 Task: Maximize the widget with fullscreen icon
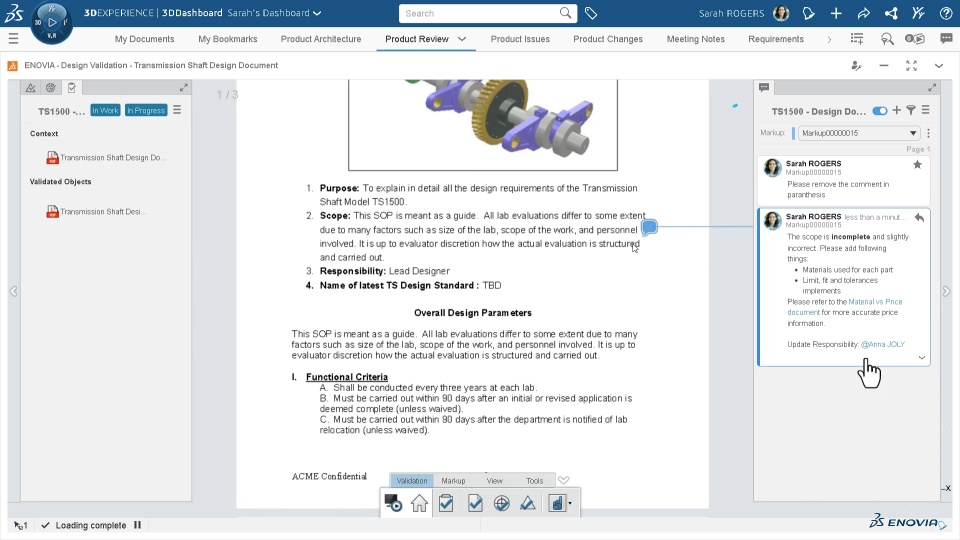(x=912, y=66)
